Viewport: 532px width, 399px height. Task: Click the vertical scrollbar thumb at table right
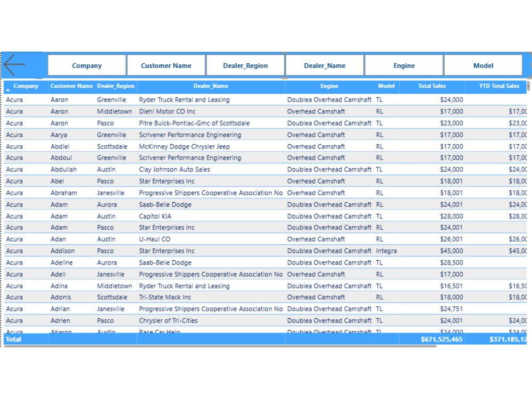528,86
